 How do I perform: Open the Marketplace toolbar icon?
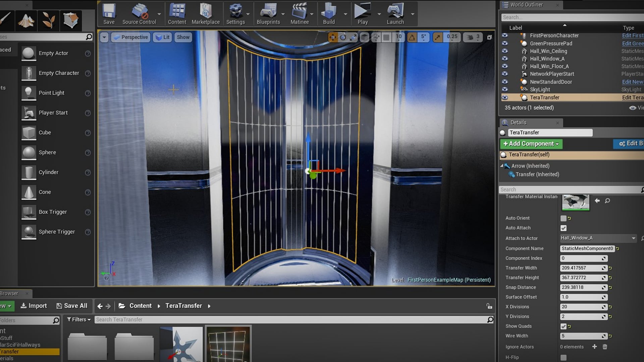coord(206,14)
